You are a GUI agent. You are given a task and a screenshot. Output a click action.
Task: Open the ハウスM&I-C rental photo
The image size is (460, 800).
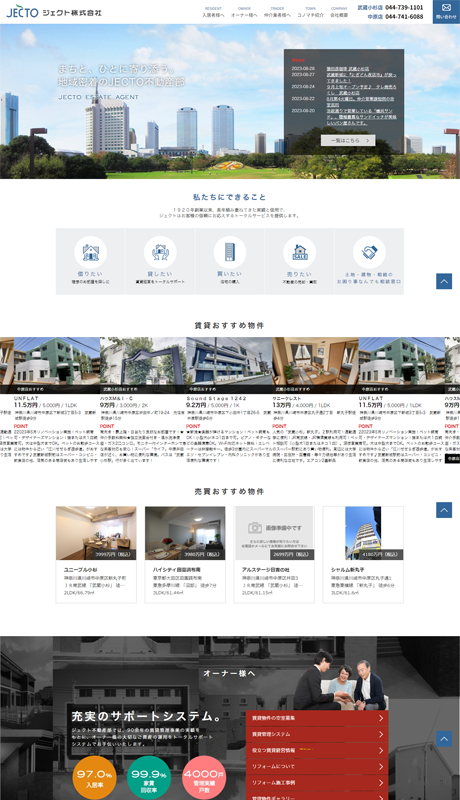143,365
